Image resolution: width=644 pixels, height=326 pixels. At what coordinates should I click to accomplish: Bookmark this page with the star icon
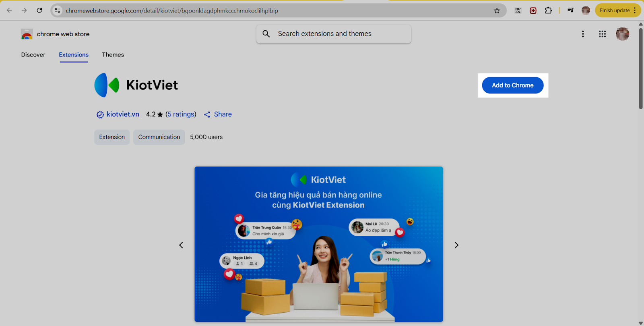(x=497, y=10)
